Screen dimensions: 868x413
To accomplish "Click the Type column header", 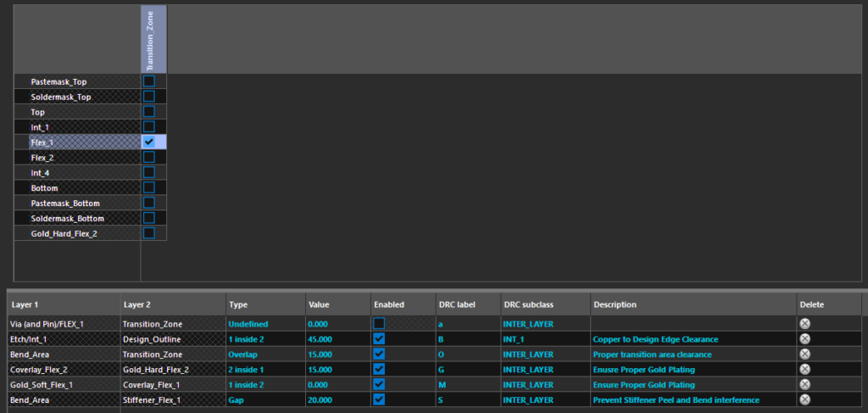I will (265, 304).
